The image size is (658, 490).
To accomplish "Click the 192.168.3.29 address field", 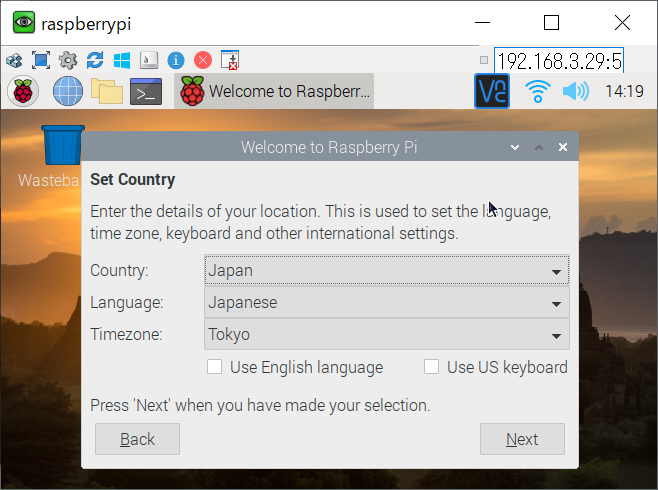I will coord(559,61).
